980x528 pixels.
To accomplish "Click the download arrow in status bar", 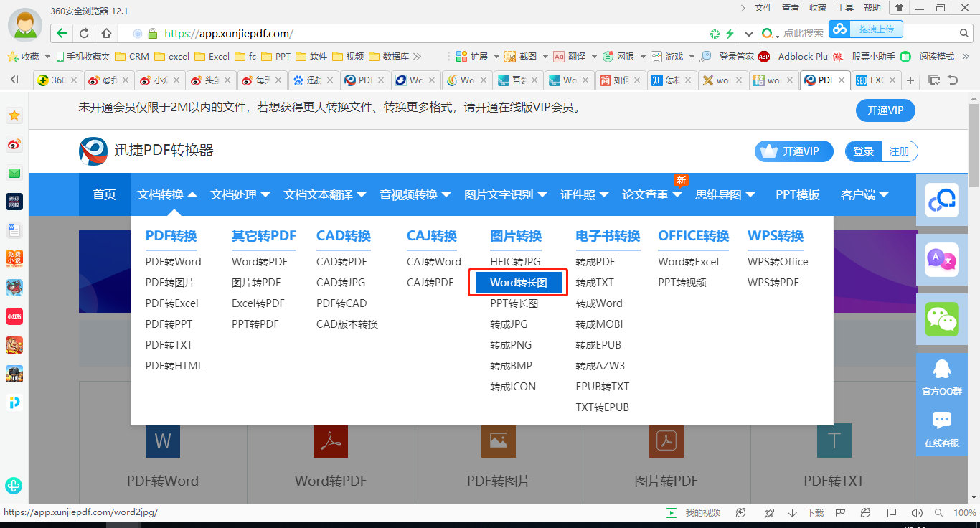I will [x=793, y=513].
